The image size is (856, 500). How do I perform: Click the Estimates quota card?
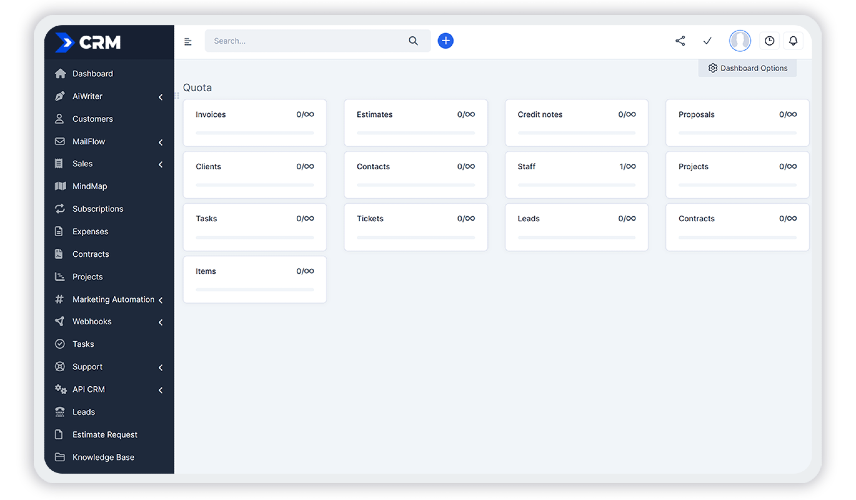[x=416, y=123]
